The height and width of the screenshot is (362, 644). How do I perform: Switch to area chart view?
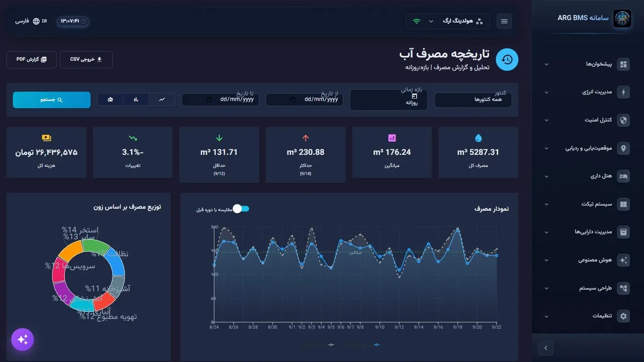[x=110, y=99]
